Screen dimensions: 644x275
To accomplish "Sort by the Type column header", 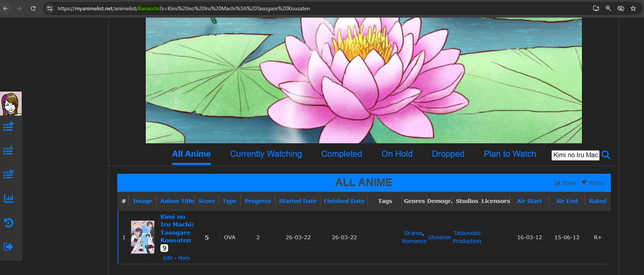I will click(x=229, y=201).
